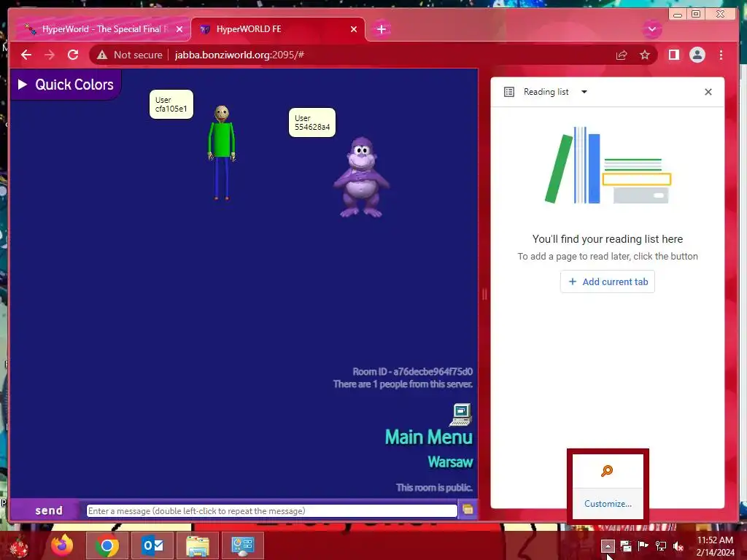Open the taskbar clock and date
747x560 pixels.
click(x=715, y=545)
